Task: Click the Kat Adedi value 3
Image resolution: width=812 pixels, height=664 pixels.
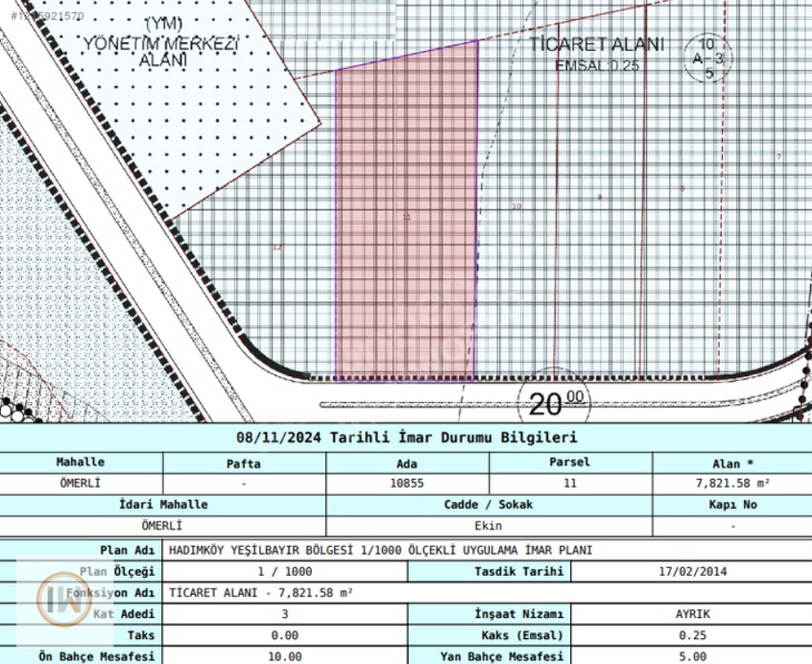Action: pos(285,614)
